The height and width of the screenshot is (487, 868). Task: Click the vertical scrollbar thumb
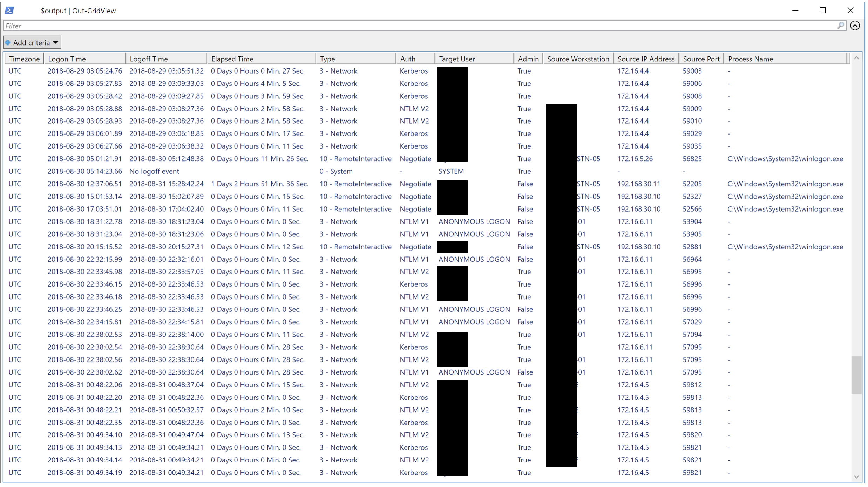coord(856,375)
